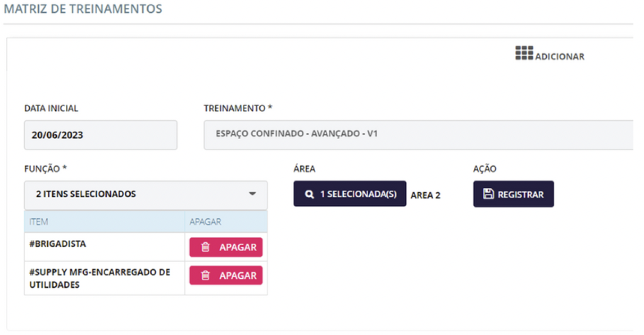The image size is (644, 335).
Task: Click the grid icon beside ADICIONAR
Action: coord(524,53)
